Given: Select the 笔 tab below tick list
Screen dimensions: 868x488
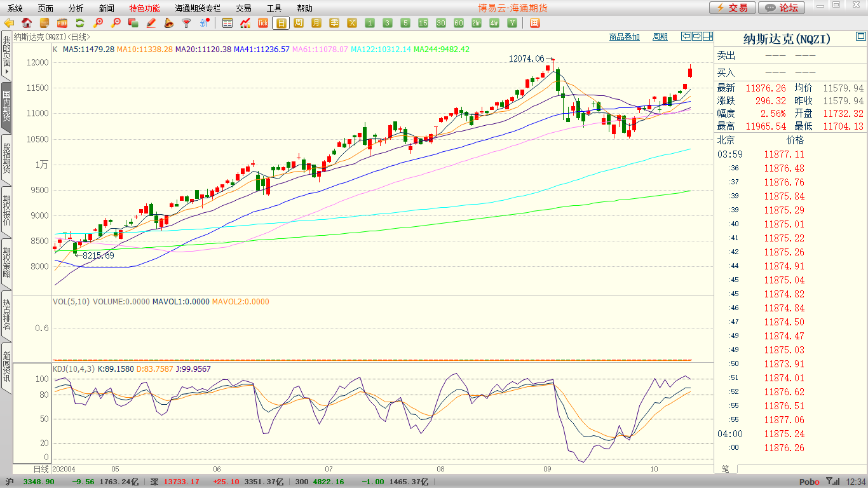Looking at the screenshot, I should pyautogui.click(x=726, y=468).
